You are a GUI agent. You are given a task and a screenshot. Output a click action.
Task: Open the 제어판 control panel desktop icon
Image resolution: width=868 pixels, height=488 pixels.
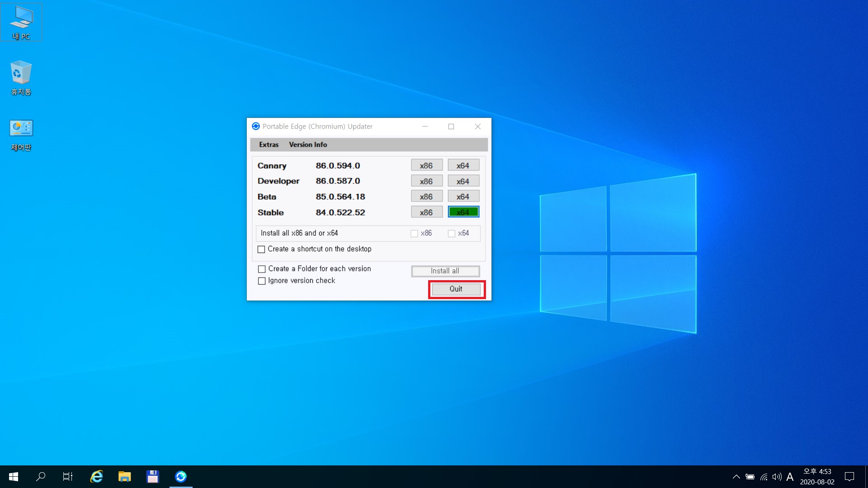click(x=21, y=135)
